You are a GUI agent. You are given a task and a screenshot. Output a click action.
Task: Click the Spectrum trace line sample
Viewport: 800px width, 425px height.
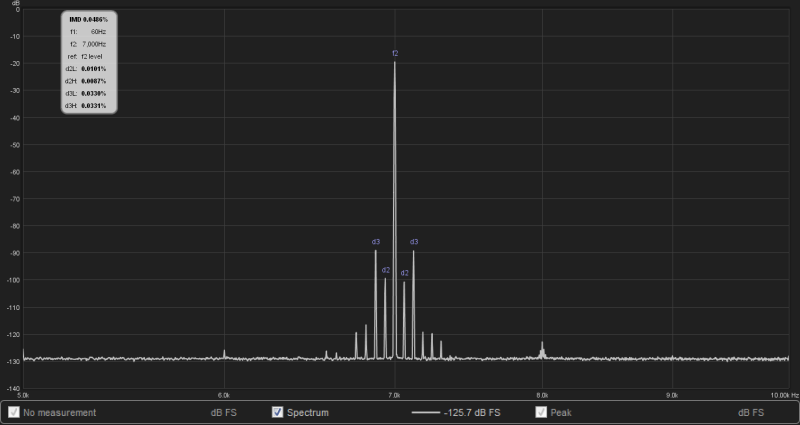426,412
